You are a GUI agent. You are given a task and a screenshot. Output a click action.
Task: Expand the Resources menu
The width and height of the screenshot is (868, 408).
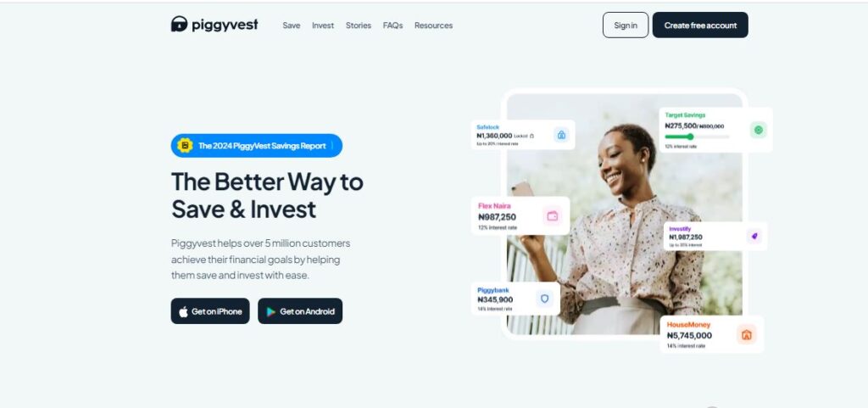(x=433, y=25)
